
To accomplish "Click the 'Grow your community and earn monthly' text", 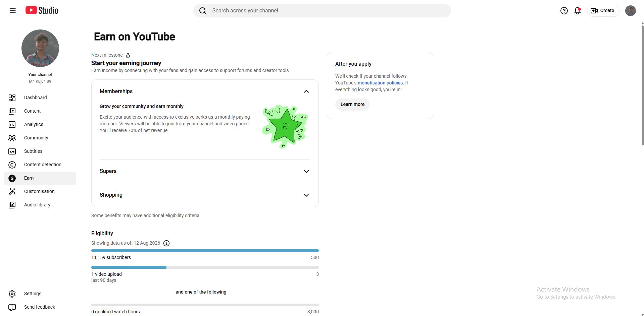I will (x=142, y=106).
